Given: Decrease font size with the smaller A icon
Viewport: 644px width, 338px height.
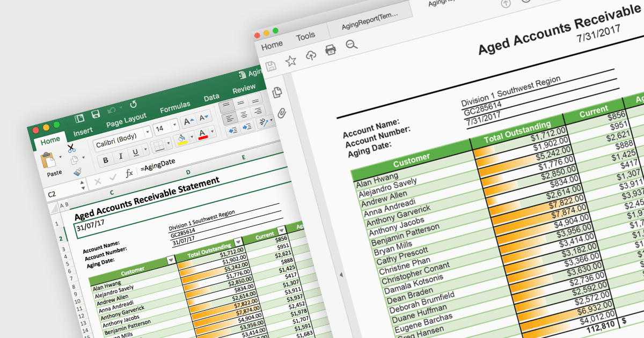Looking at the screenshot, I should 203,117.
